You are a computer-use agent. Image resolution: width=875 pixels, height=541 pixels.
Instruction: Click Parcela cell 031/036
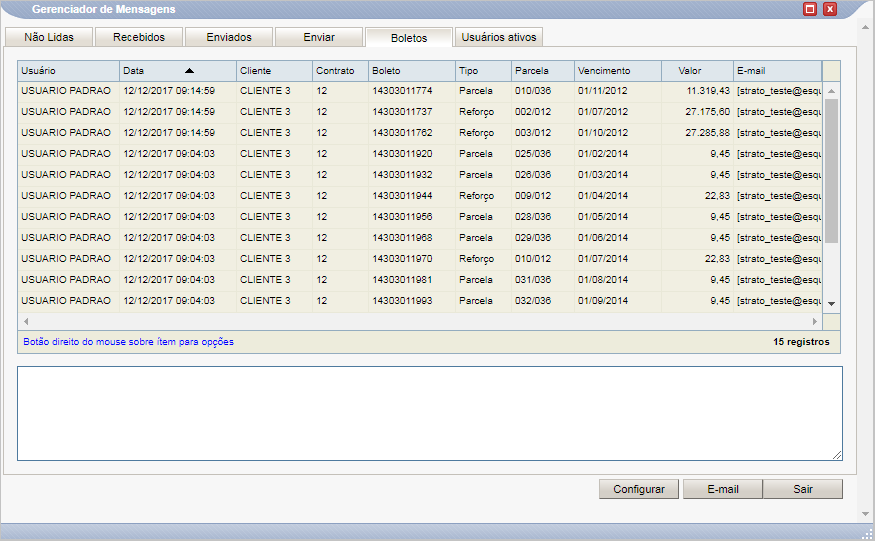click(x=533, y=280)
